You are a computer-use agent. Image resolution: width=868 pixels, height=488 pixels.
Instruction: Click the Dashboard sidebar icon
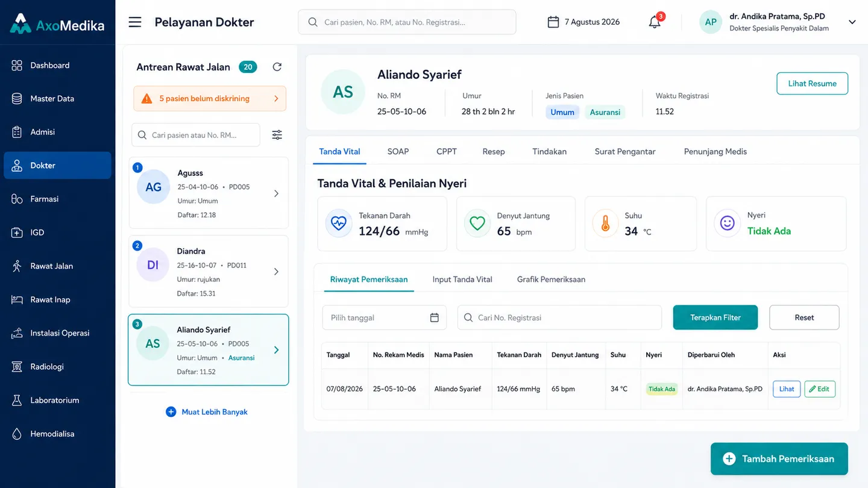pyautogui.click(x=17, y=65)
